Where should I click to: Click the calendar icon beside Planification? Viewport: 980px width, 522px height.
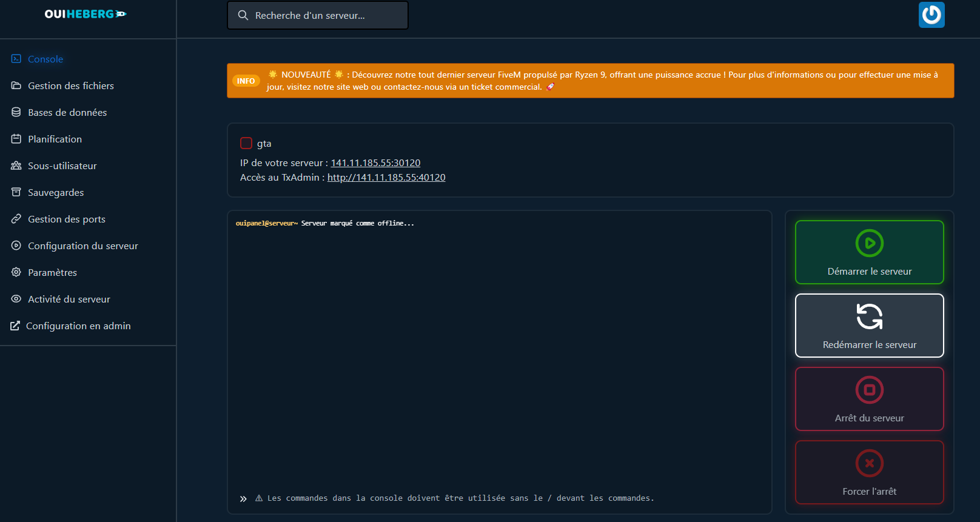(16, 139)
